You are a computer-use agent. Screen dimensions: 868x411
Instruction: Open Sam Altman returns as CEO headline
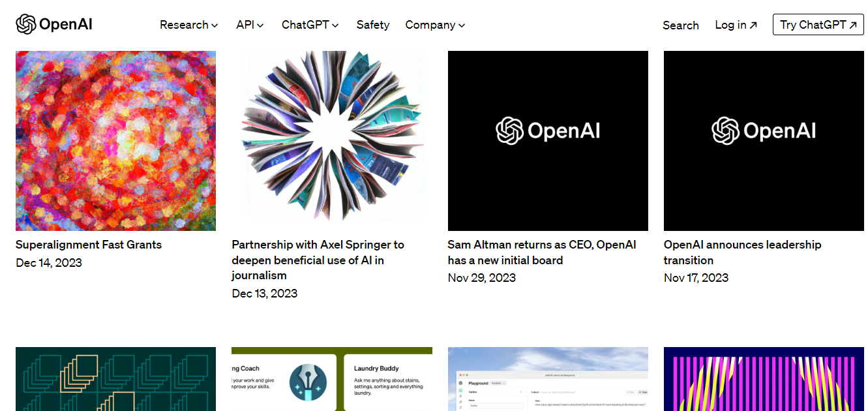pyautogui.click(x=541, y=252)
